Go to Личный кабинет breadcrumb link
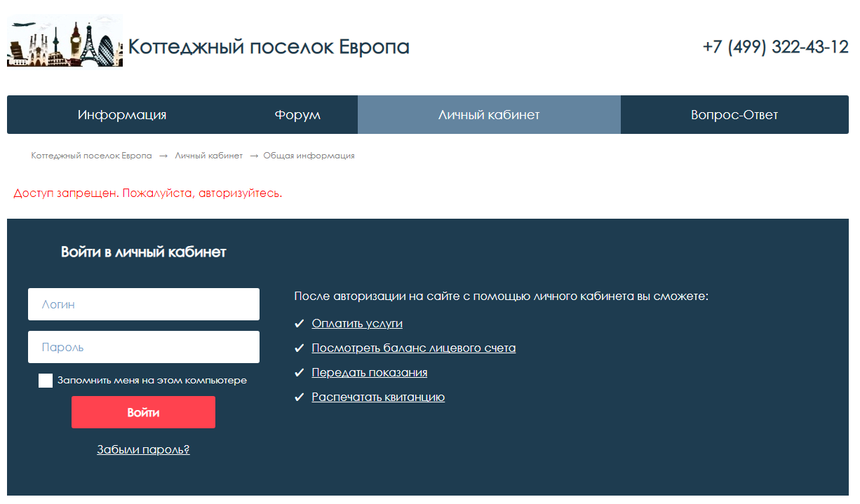 209,156
